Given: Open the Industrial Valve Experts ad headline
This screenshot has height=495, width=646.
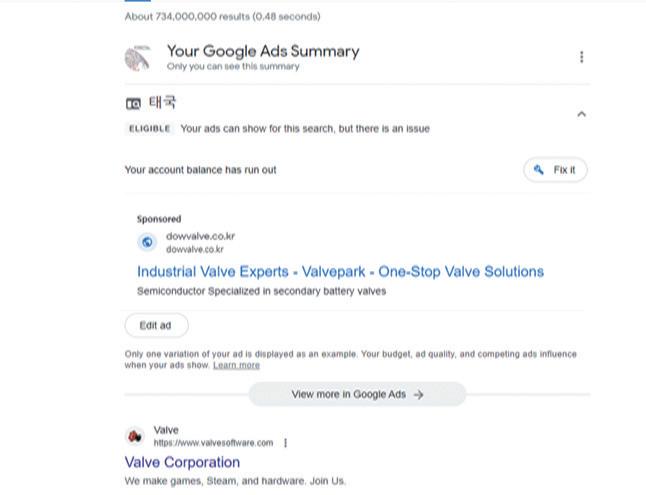Looking at the screenshot, I should coord(340,271).
